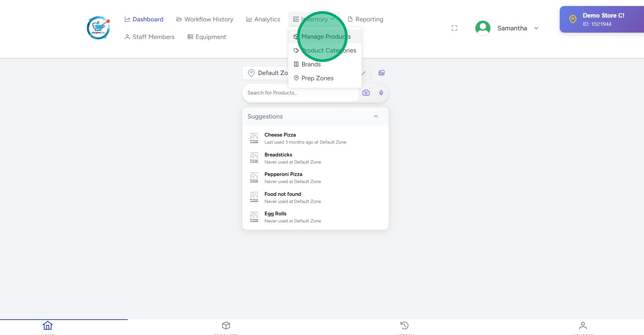Open the Dashboard tab
Viewport: 644px width, 335px height.
pos(144,19)
